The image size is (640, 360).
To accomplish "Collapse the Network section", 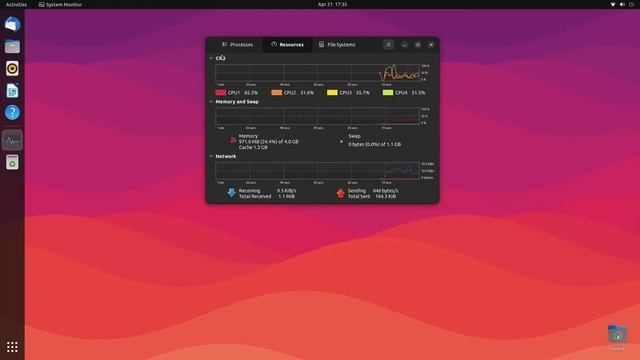I will click(211, 156).
